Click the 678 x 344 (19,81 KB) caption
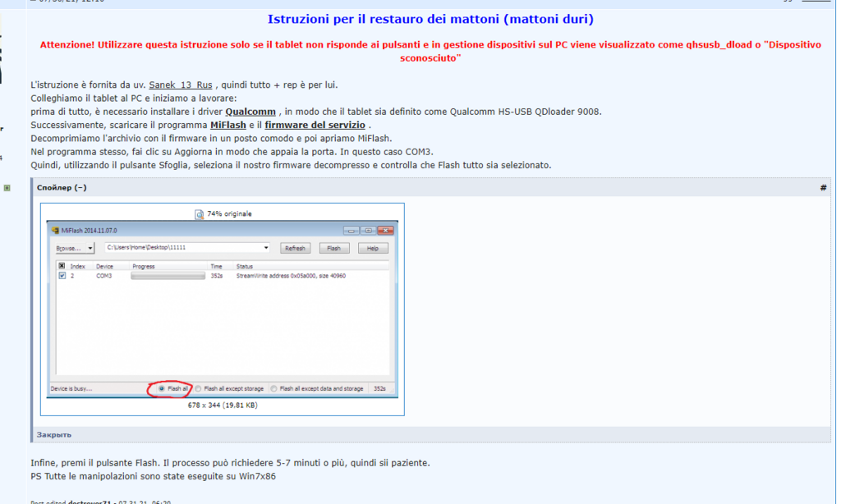841x504 pixels. 223,405
